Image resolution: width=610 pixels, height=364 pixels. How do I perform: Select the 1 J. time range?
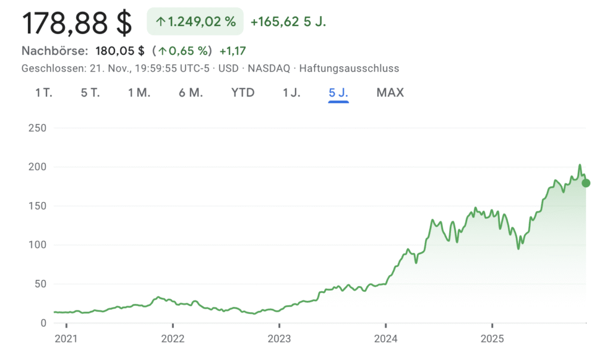tap(291, 92)
